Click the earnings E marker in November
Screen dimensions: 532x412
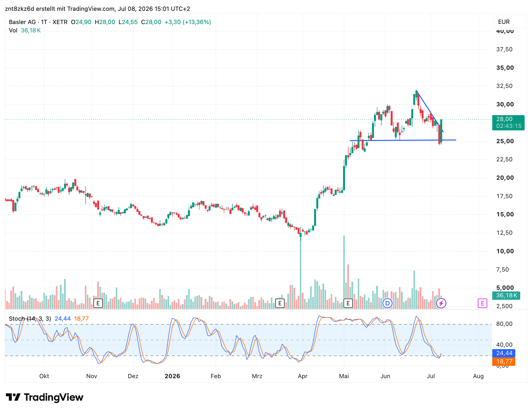pyautogui.click(x=98, y=303)
